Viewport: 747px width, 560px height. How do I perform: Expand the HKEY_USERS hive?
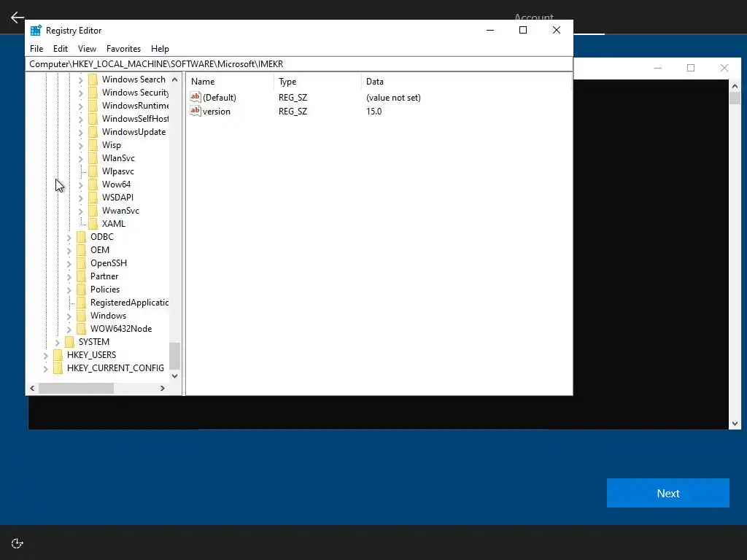[46, 355]
